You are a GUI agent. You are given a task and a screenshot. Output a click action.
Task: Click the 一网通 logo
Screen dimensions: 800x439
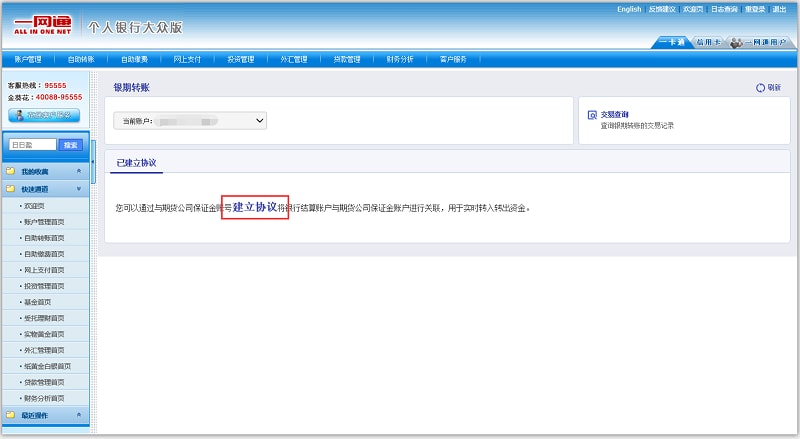point(42,27)
